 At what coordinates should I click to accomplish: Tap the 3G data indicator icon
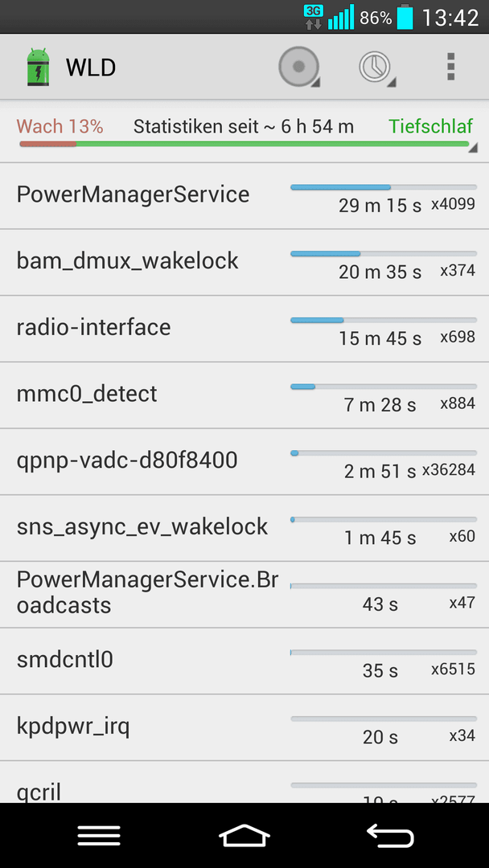[314, 17]
